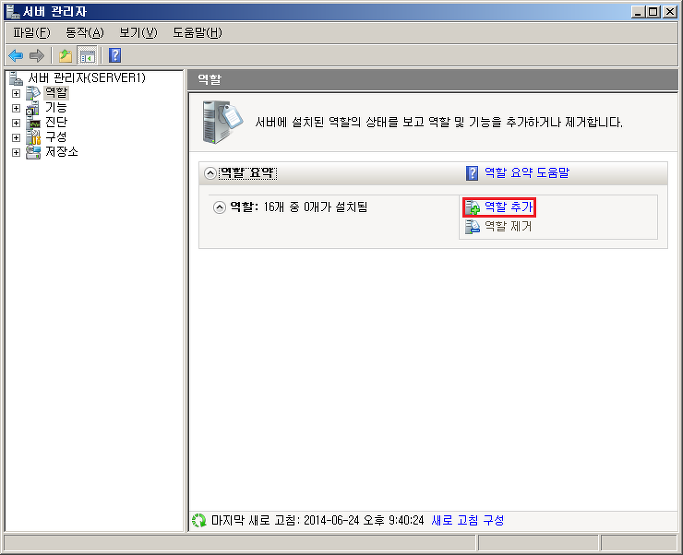Image resolution: width=683 pixels, height=555 pixels.
Task: Click the Up one level folder icon
Action: [x=65, y=55]
